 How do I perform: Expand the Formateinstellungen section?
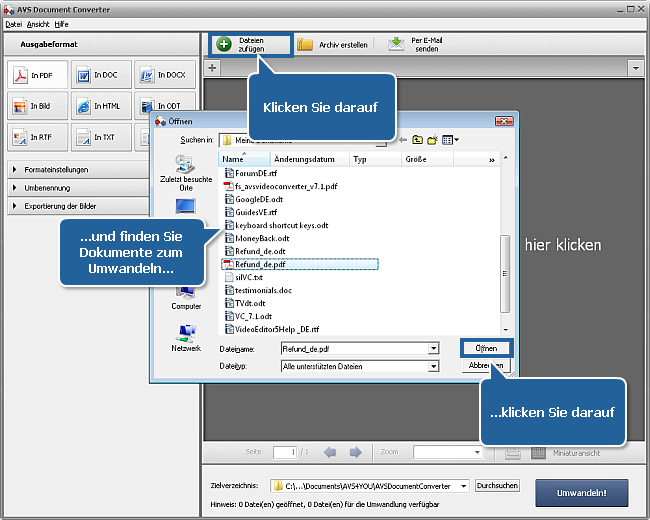point(78,170)
